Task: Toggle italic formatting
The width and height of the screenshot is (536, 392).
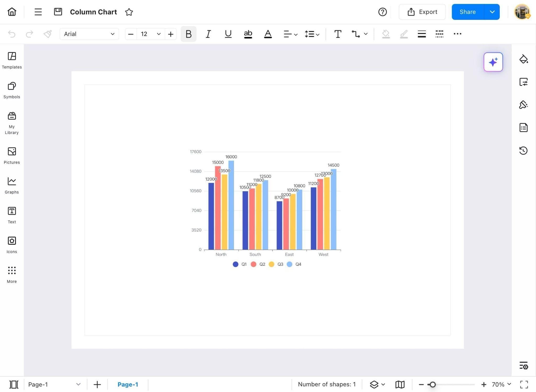Action: pyautogui.click(x=208, y=34)
